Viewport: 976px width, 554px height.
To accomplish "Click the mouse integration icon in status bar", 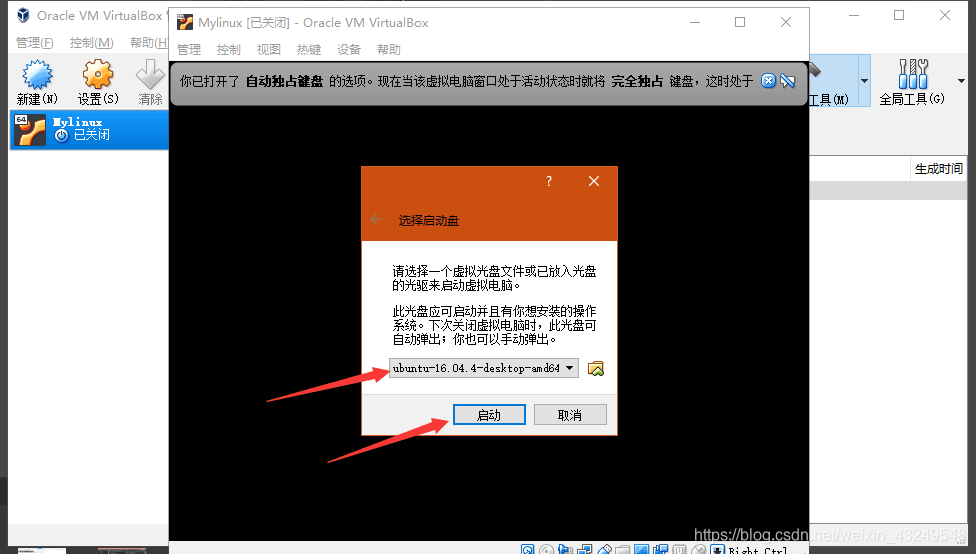I will pyautogui.click(x=699, y=549).
